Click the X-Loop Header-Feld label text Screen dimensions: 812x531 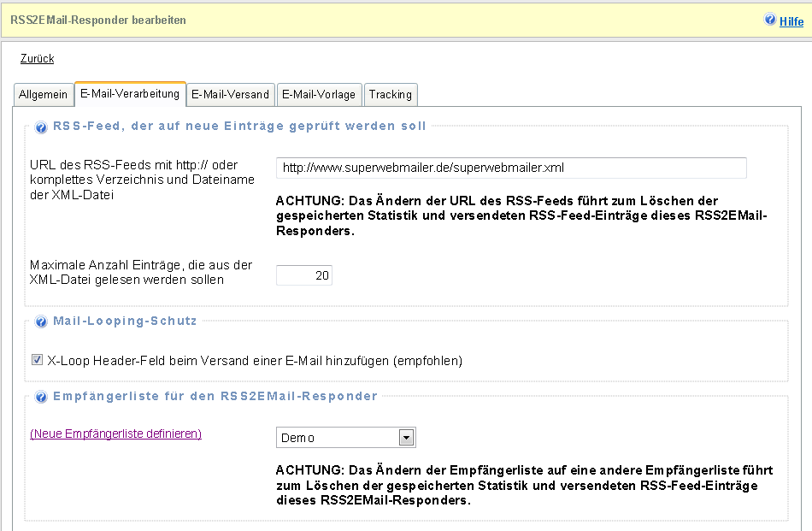pyautogui.click(x=255, y=361)
